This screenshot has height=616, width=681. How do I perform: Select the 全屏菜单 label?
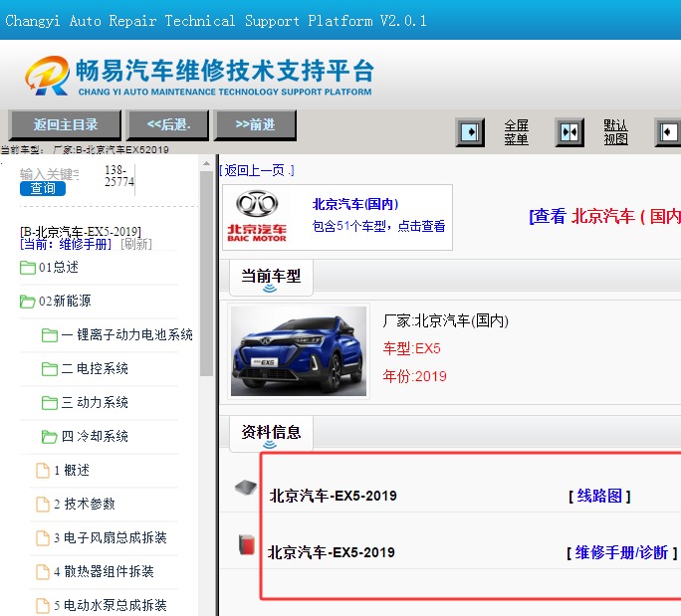516,132
